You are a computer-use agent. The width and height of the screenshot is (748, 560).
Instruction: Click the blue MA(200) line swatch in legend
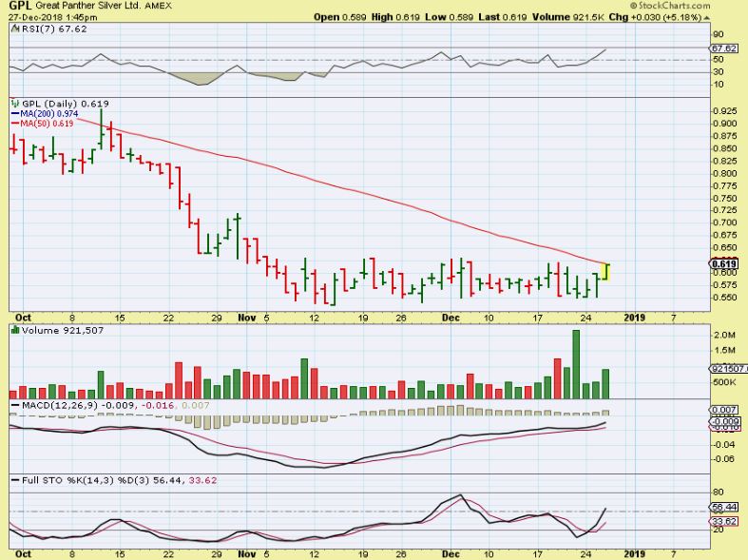(x=15, y=113)
